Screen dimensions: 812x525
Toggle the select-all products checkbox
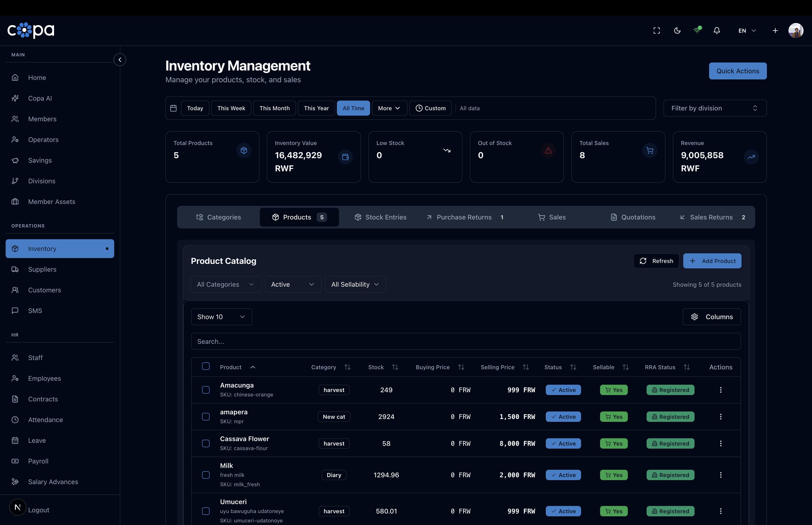tap(206, 366)
